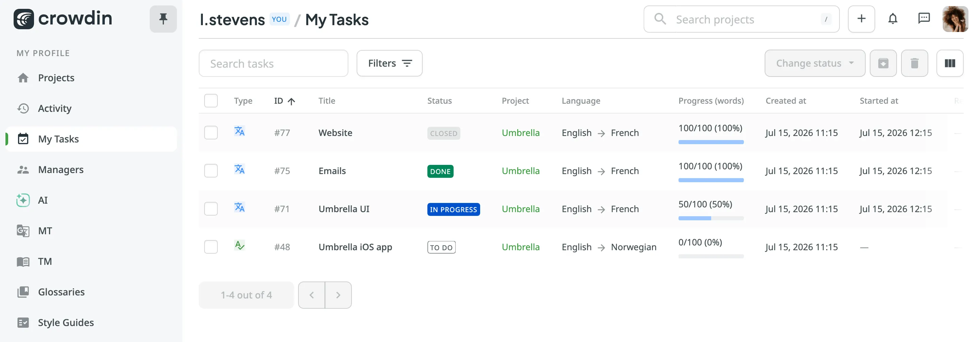This screenshot has width=980, height=342.
Task: Open the notifications bell
Action: tap(893, 19)
